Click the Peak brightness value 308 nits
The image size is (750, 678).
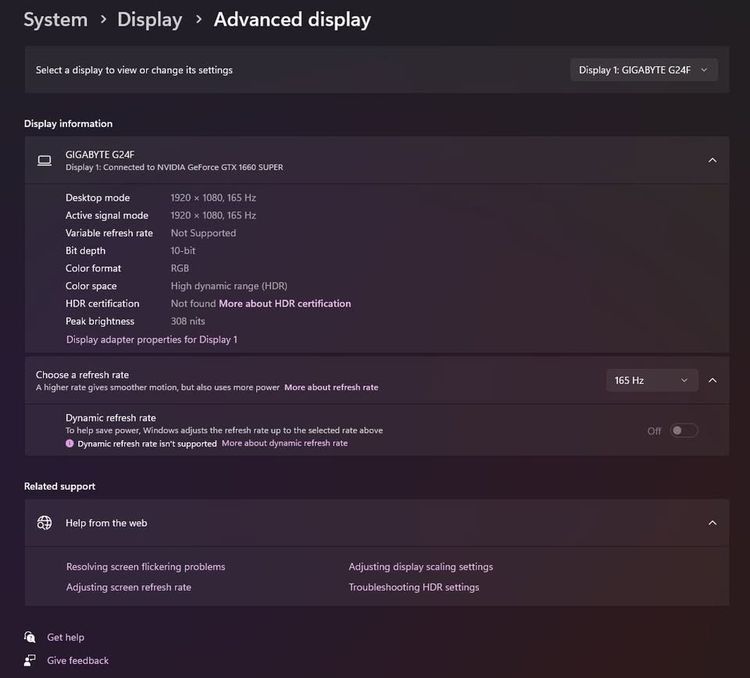(188, 322)
